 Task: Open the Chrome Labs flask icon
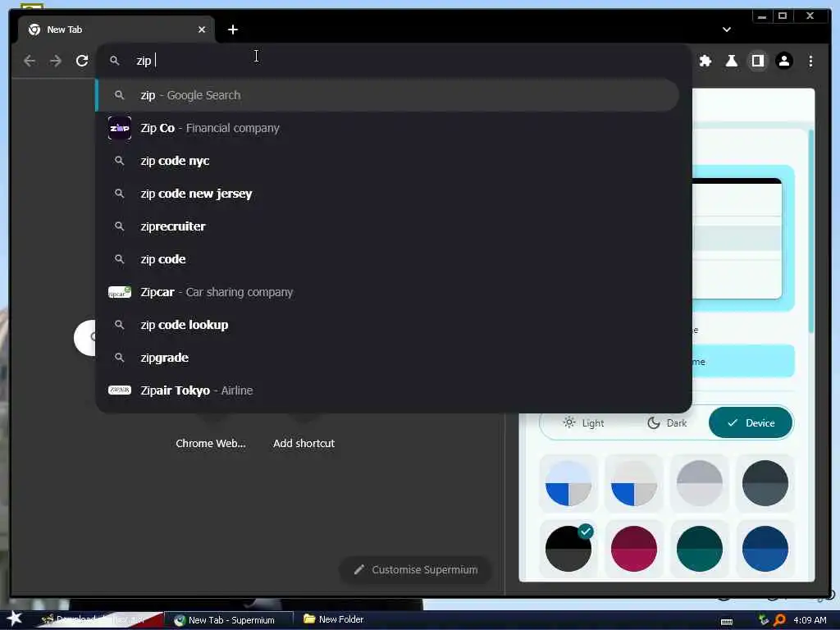pyautogui.click(x=731, y=61)
